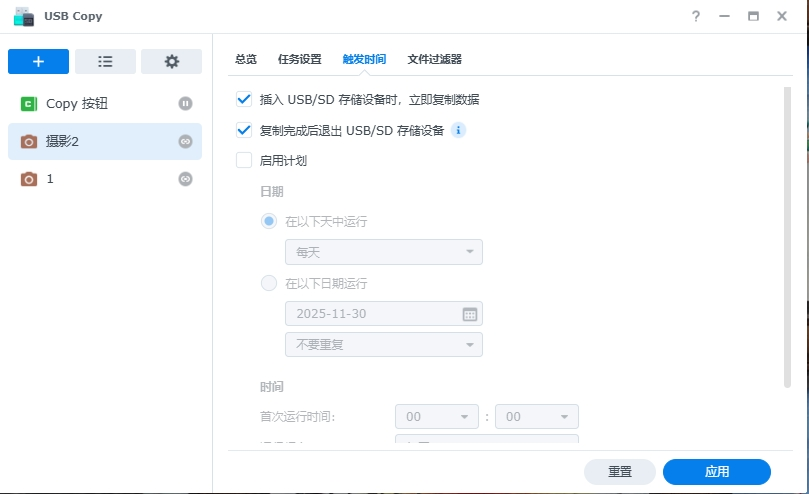Click the 应用 button
The height and width of the screenshot is (494, 809).
pyautogui.click(x=716, y=472)
